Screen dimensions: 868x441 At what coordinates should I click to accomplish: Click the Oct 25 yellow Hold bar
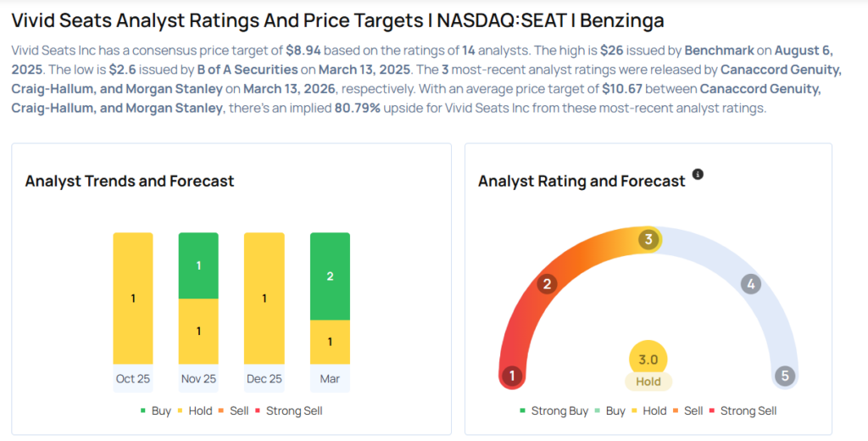click(x=133, y=299)
